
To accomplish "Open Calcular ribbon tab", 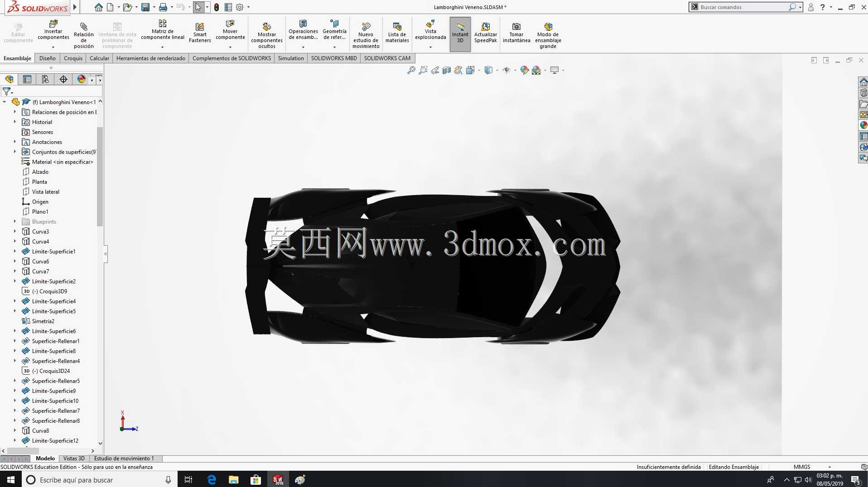I will (99, 58).
